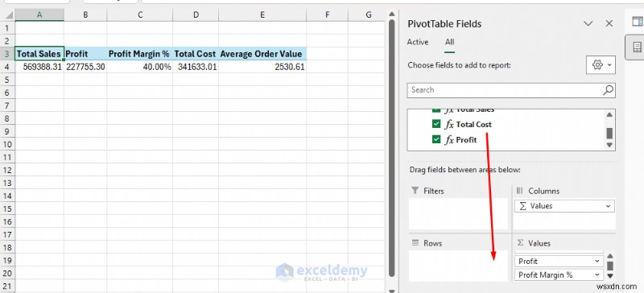
Task: Click the Filters area box
Action: [458, 213]
